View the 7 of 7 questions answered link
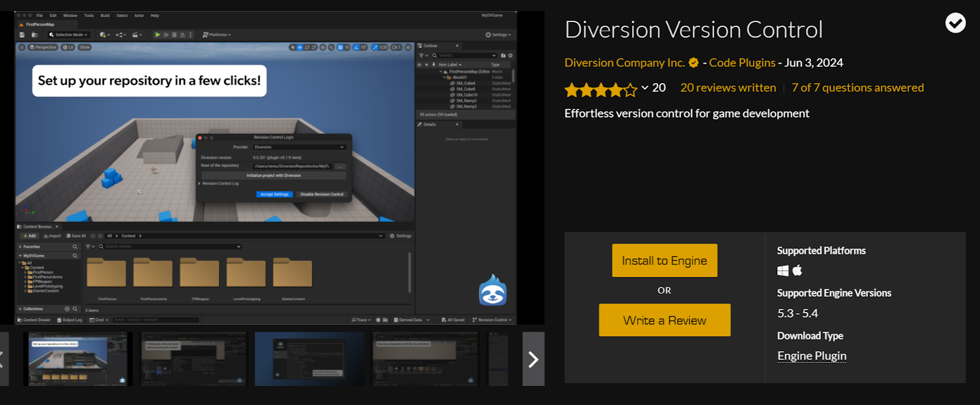Screen dimensions: 980x405 click(858, 87)
